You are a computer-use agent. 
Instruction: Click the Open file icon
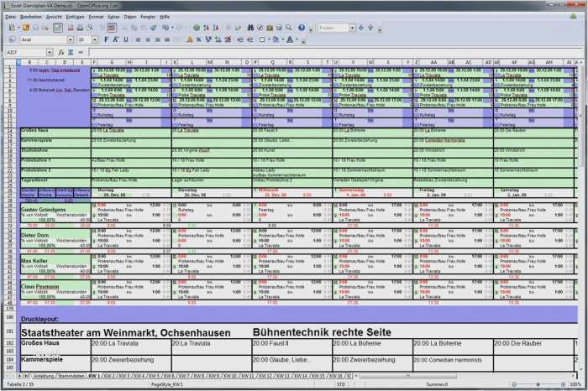click(x=26, y=28)
